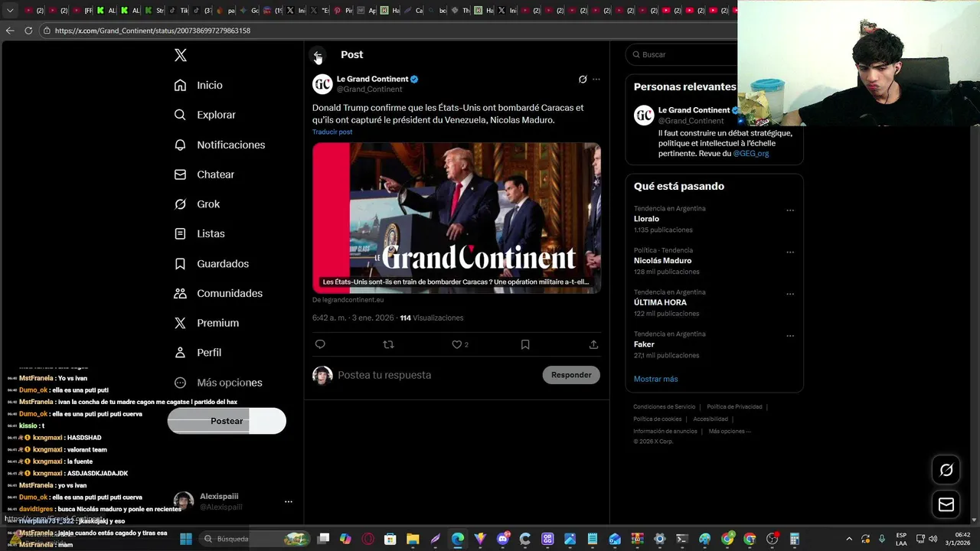The height and width of the screenshot is (551, 980).
Task: Click the Postear button
Action: tap(227, 421)
